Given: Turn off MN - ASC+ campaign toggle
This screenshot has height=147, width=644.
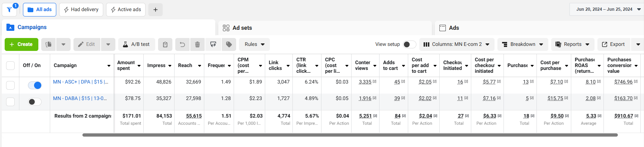Looking at the screenshot, I should (35, 85).
